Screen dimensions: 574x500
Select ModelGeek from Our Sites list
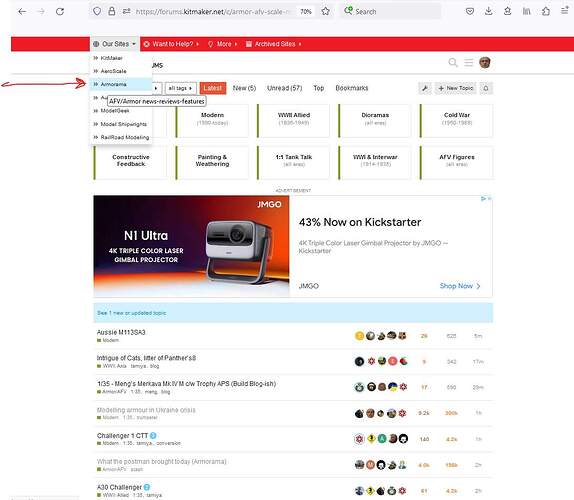coord(115,111)
